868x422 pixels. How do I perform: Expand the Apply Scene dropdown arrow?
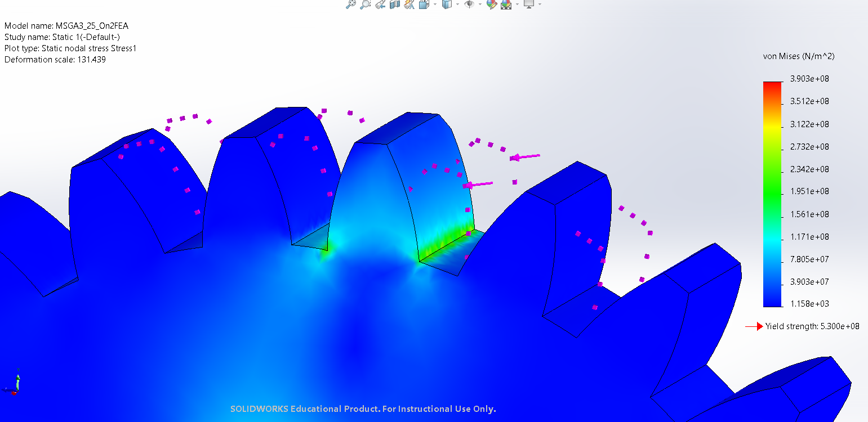(517, 4)
